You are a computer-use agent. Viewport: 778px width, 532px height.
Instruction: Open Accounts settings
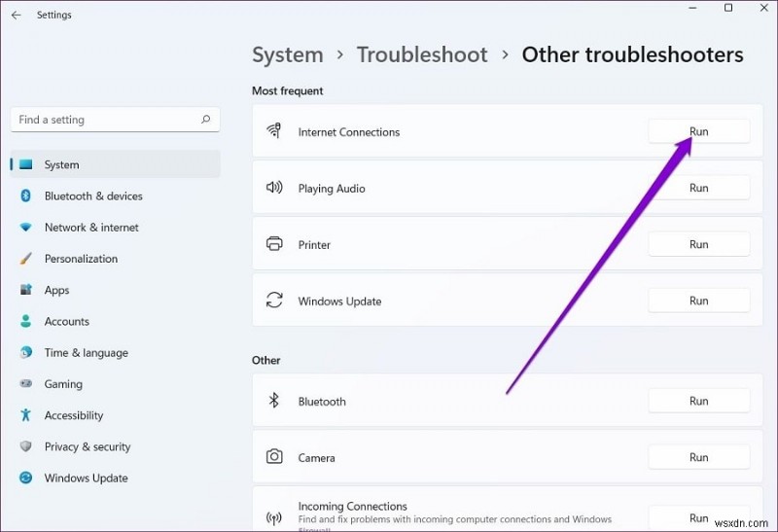pyautogui.click(x=115, y=321)
